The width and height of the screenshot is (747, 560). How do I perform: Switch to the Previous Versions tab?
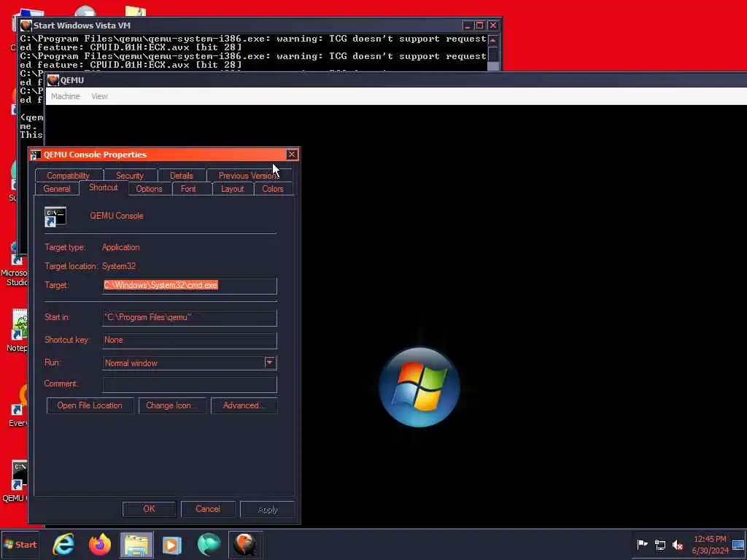(249, 176)
